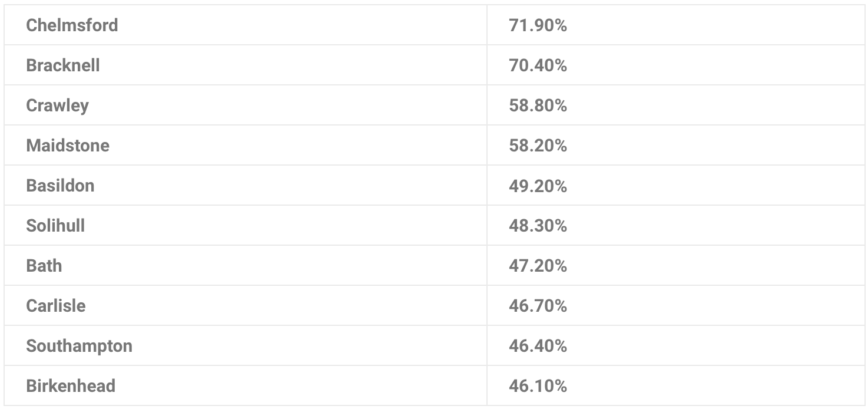The width and height of the screenshot is (868, 409).
Task: Click the Basildon table cell
Action: (x=246, y=185)
